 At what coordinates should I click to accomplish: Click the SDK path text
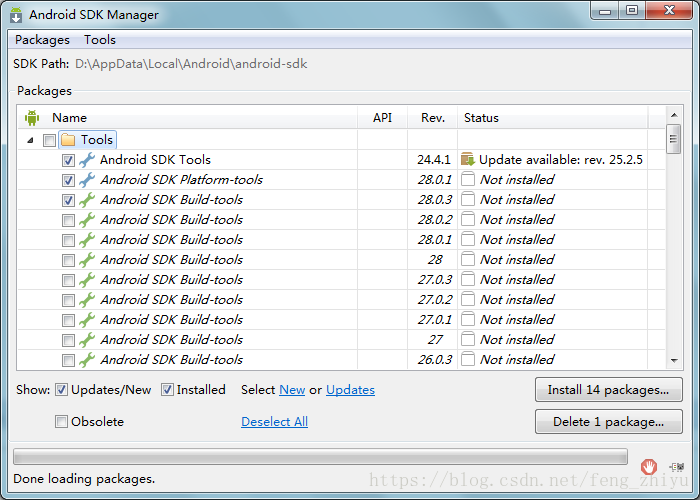click(191, 64)
